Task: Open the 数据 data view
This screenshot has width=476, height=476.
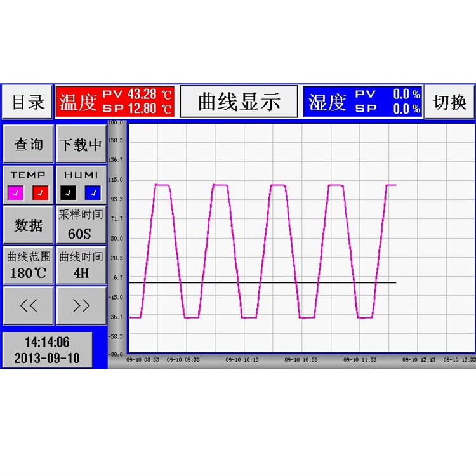Action: pos(28,225)
